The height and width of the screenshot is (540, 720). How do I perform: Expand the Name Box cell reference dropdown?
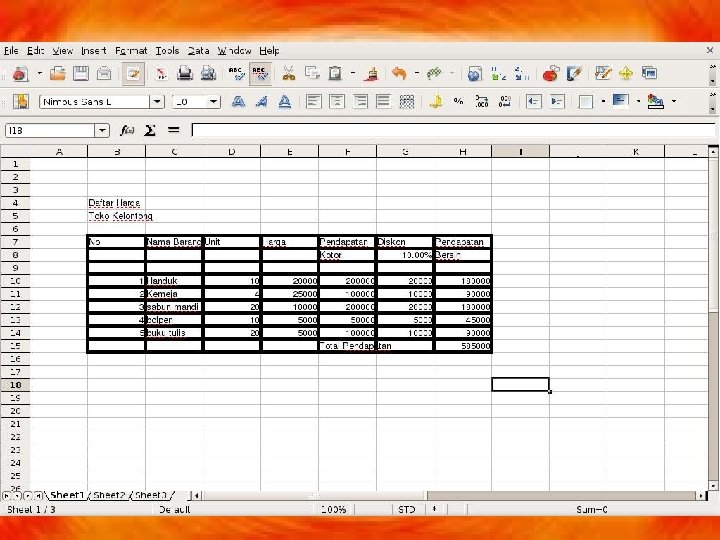click(102, 130)
